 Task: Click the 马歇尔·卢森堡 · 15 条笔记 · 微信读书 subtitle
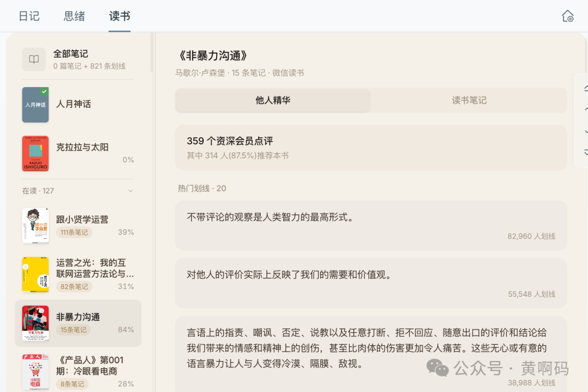(240, 73)
